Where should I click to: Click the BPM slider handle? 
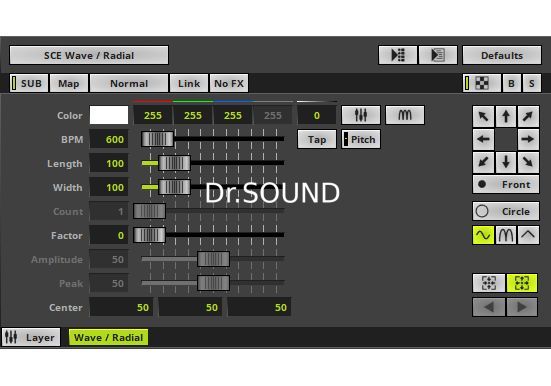(x=157, y=139)
